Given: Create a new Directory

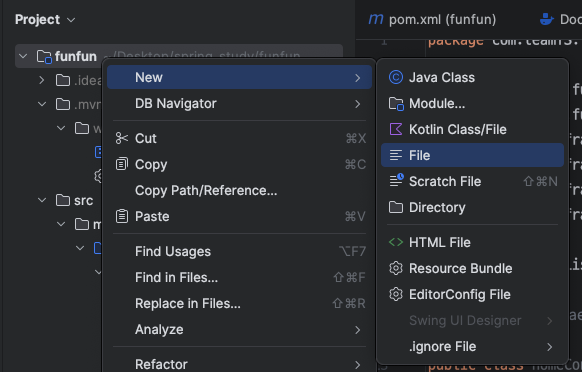Looking at the screenshot, I should point(473,207).
